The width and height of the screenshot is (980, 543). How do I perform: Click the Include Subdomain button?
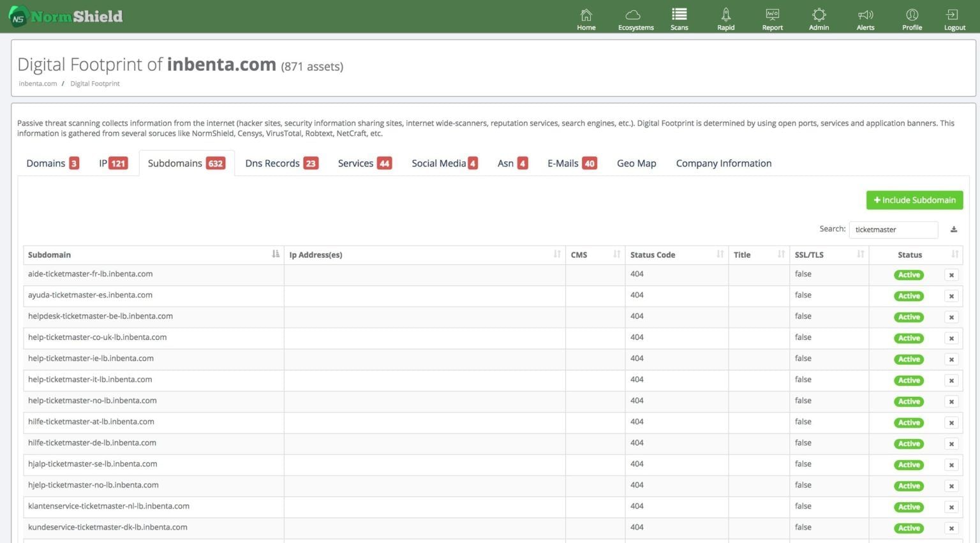(914, 200)
